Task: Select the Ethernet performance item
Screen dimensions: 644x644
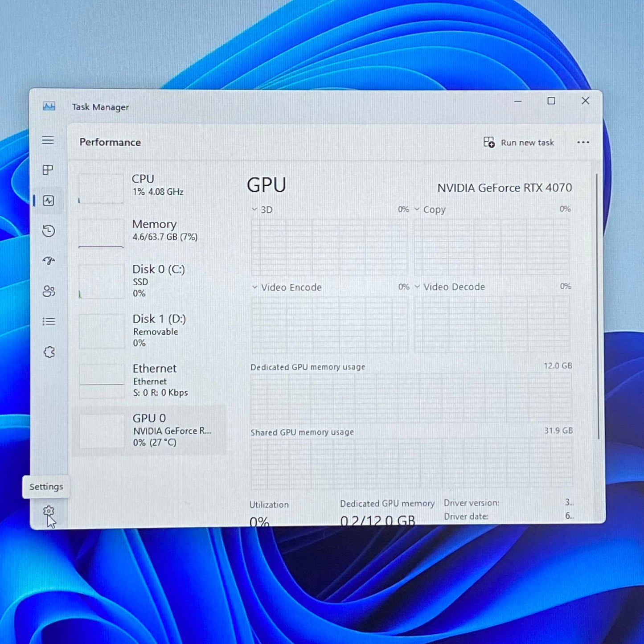Action: tap(148, 380)
